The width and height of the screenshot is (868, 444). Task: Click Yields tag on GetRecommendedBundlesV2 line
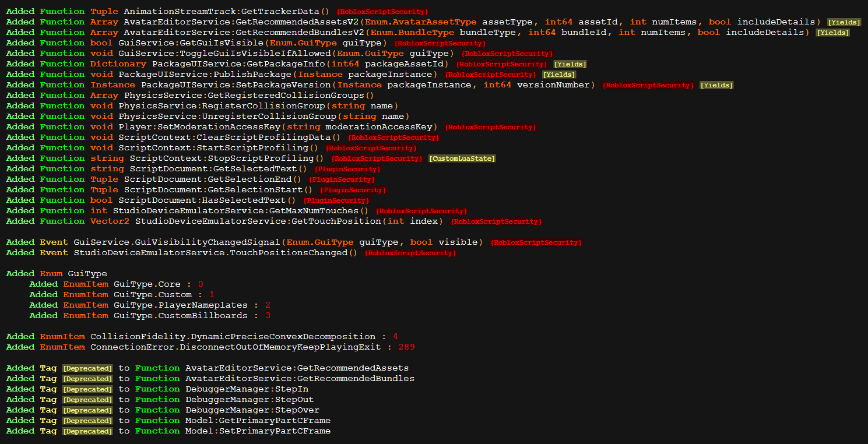coord(833,33)
